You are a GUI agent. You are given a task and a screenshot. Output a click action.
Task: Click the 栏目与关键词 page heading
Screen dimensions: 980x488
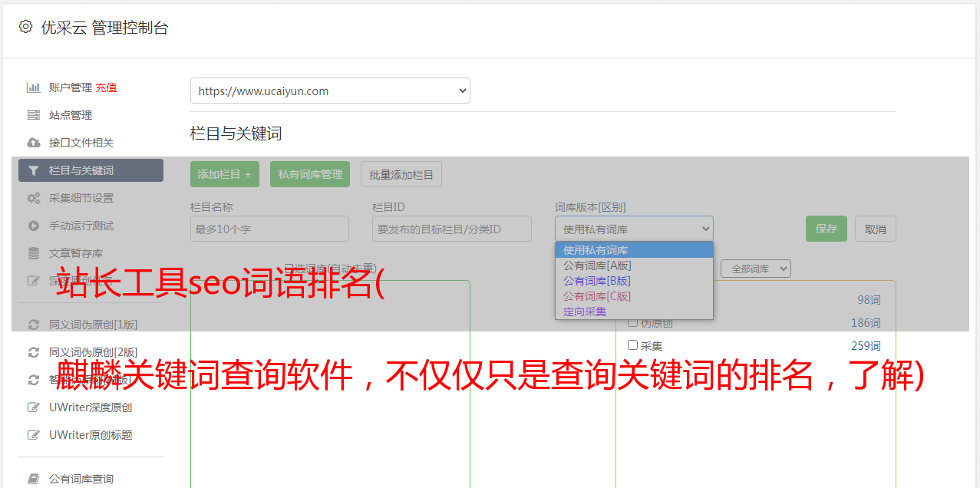(236, 134)
